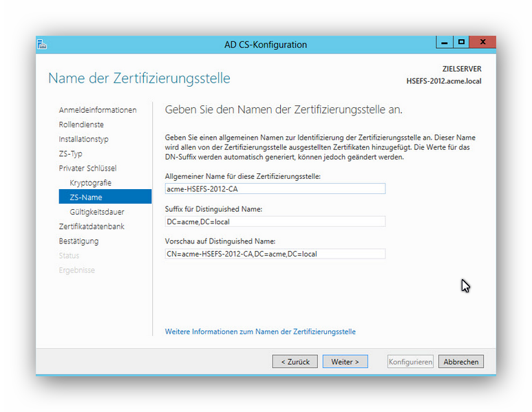Click the AD CS window title bar icon

[x=42, y=44]
